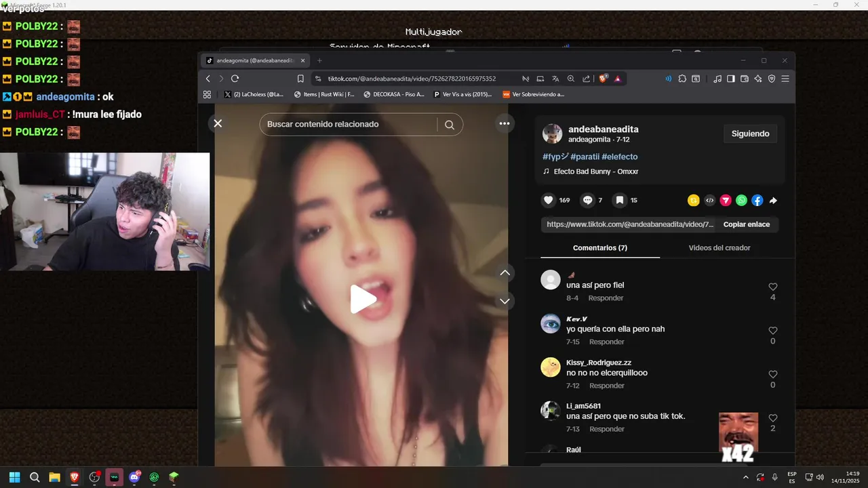Bookmark this page in the browser toolbar

click(x=300, y=79)
